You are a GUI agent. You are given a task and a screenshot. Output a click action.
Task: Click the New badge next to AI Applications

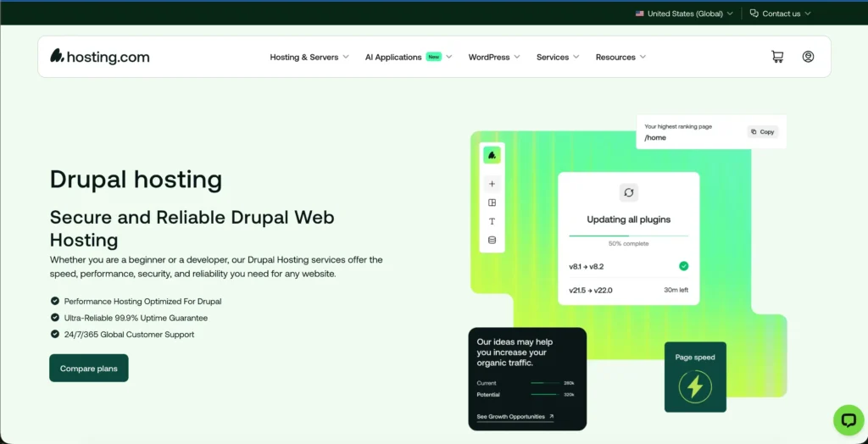[x=434, y=57]
